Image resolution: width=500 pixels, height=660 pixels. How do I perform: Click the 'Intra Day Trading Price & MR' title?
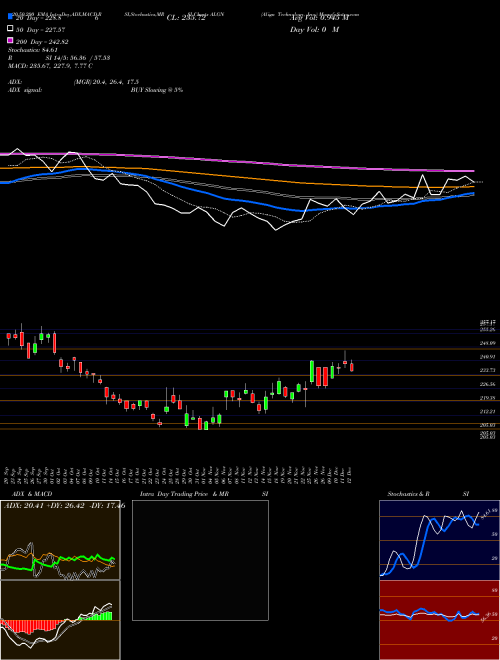pyautogui.click(x=184, y=494)
